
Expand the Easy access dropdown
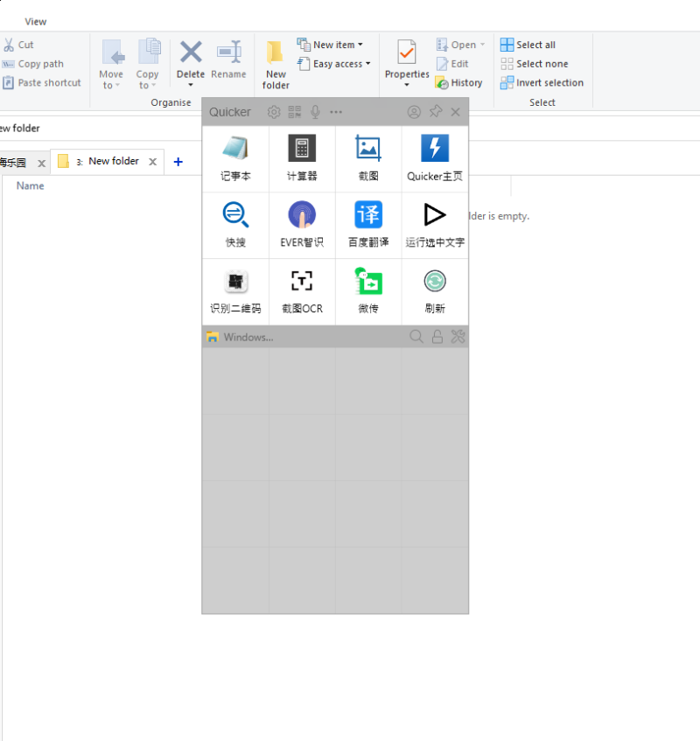[x=333, y=64]
